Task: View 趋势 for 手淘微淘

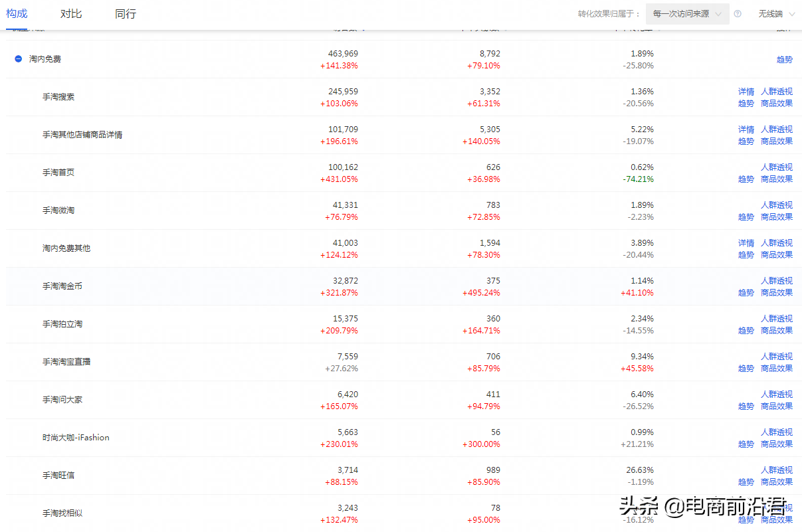Action: [x=746, y=217]
